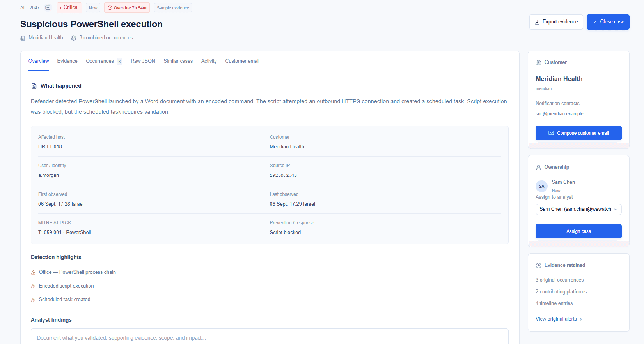This screenshot has width=644, height=344.
Task: Click the SA avatar for Sam Chen
Action: [541, 186]
